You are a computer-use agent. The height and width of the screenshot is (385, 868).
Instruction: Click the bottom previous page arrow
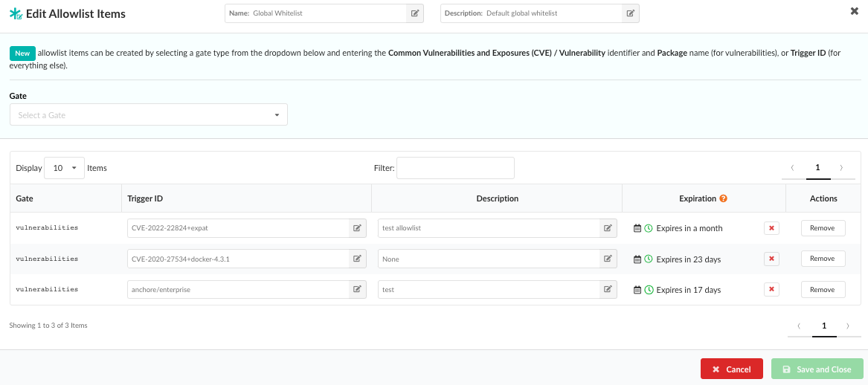pyautogui.click(x=799, y=326)
